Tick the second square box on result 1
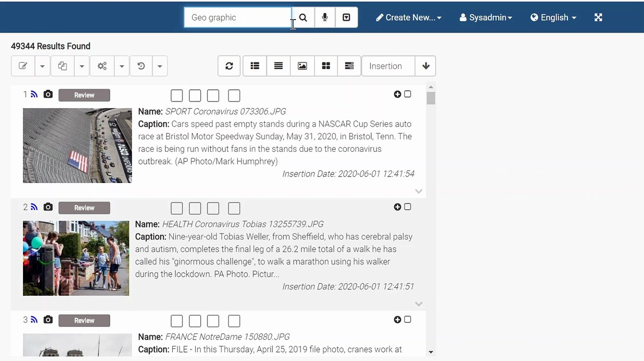Screen dimensions: 644x361 [x=195, y=95]
